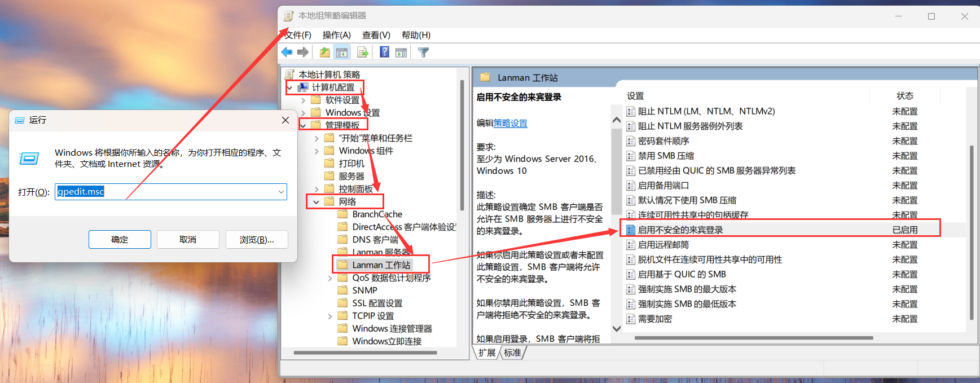Click the folder icon next to 打印机
This screenshot has height=383, width=980.
pos(329,163)
